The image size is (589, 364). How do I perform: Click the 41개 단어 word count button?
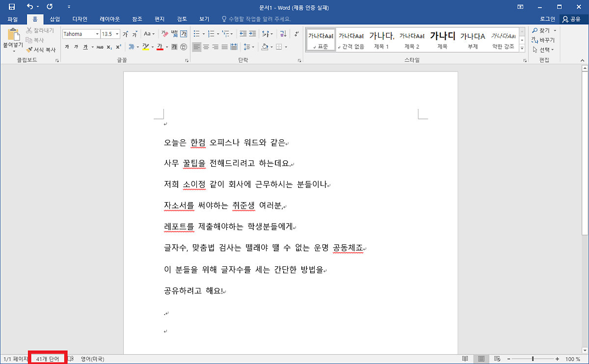[48, 359]
